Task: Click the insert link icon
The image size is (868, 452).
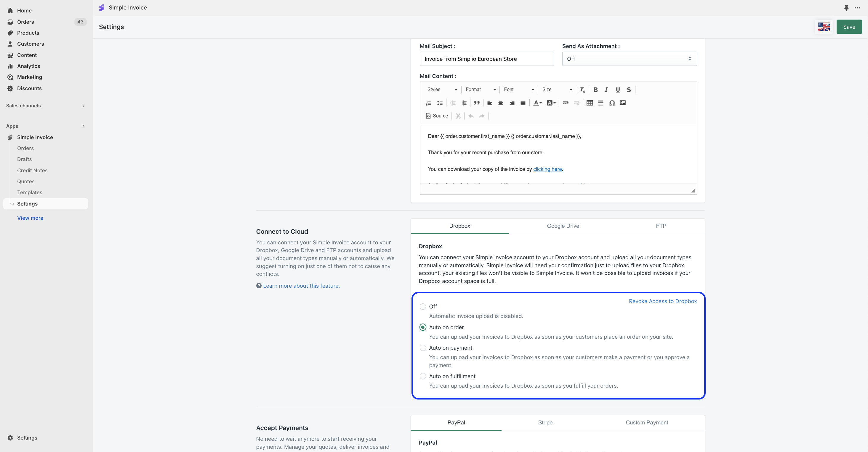Action: (x=566, y=103)
